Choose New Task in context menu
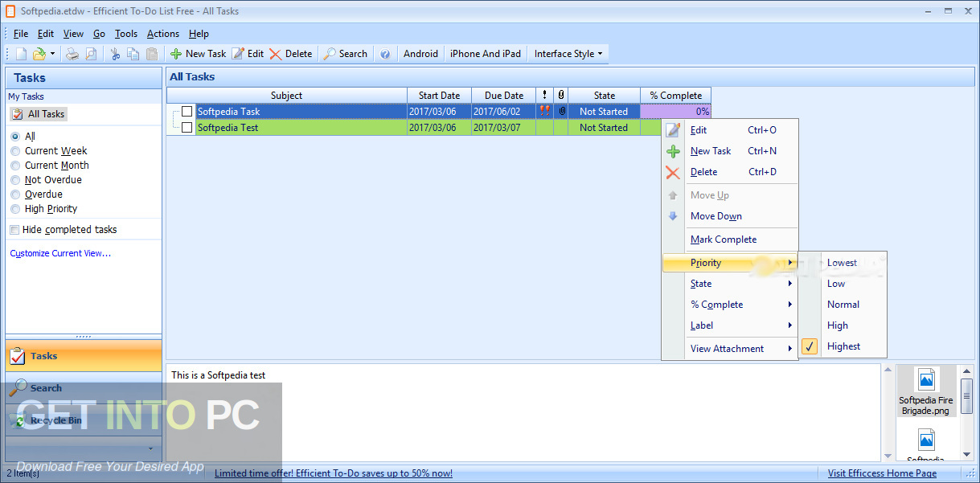Image resolution: width=980 pixels, height=483 pixels. (730, 151)
